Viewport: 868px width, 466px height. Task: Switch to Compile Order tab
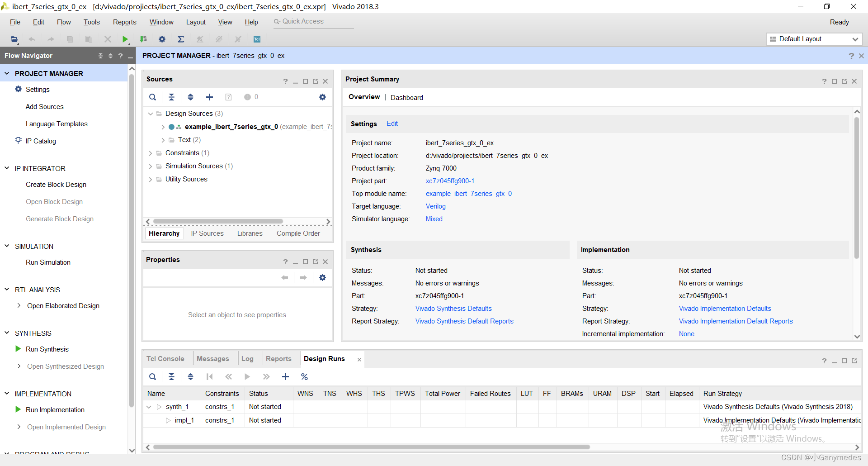(298, 233)
